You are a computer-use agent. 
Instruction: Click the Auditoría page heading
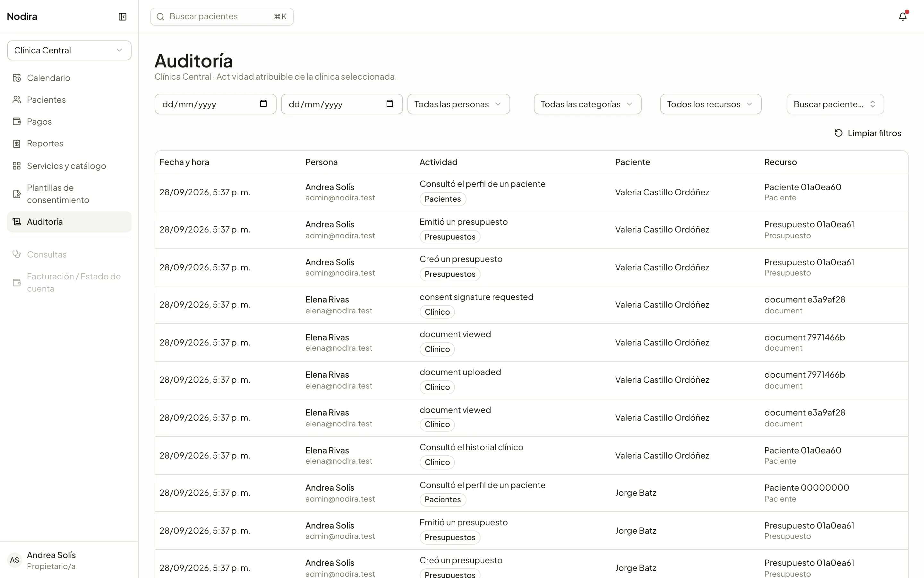(x=193, y=61)
